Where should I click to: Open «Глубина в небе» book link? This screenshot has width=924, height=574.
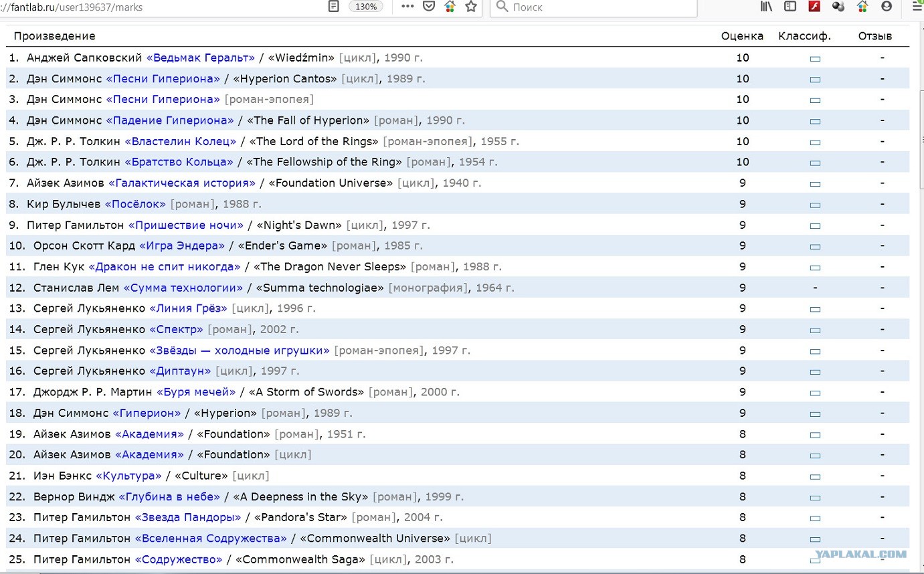tap(169, 496)
